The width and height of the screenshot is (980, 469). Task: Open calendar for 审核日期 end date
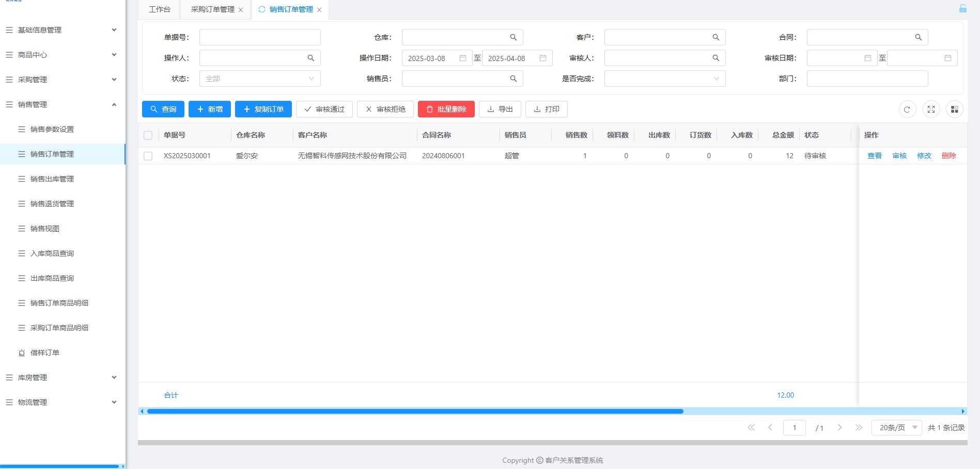point(948,58)
